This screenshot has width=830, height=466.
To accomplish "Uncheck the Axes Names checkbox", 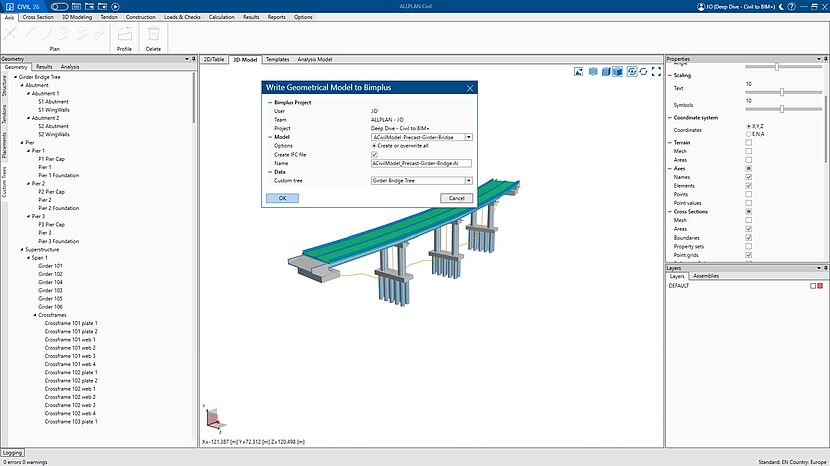I will [749, 177].
